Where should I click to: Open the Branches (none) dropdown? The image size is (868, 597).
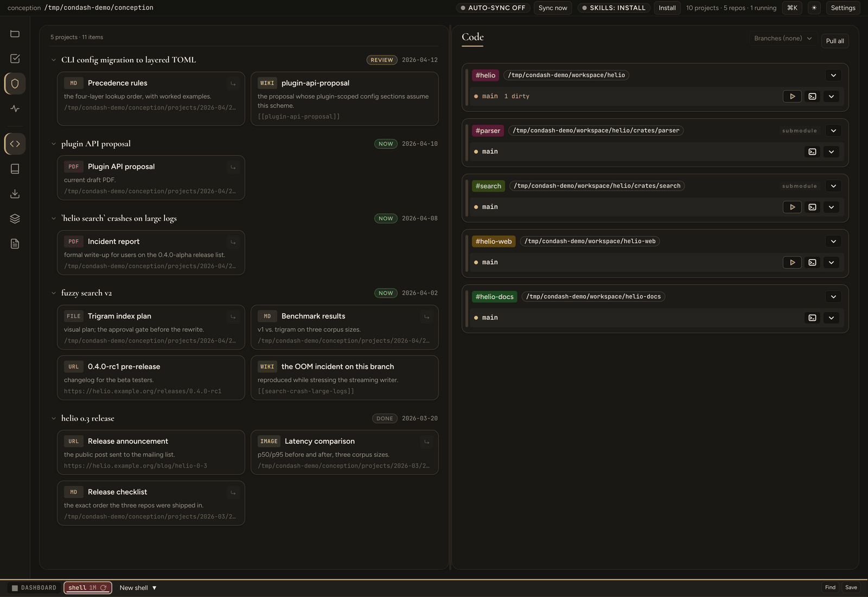(782, 38)
